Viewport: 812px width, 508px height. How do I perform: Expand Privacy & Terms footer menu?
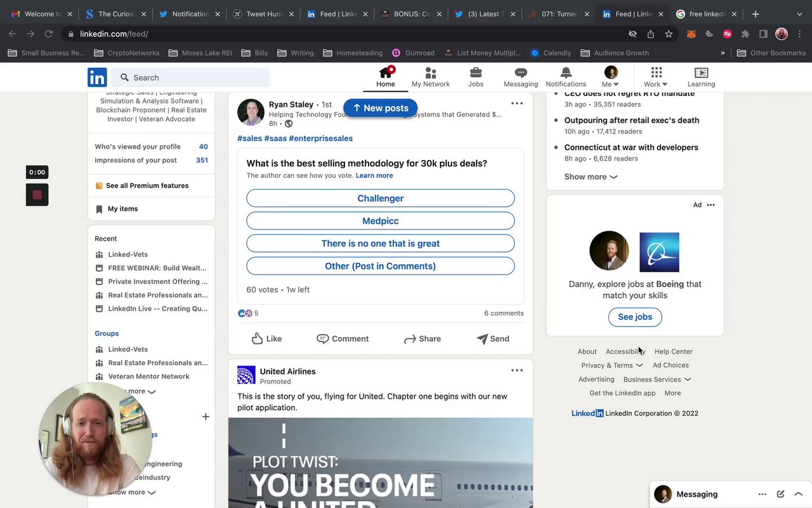pos(612,365)
